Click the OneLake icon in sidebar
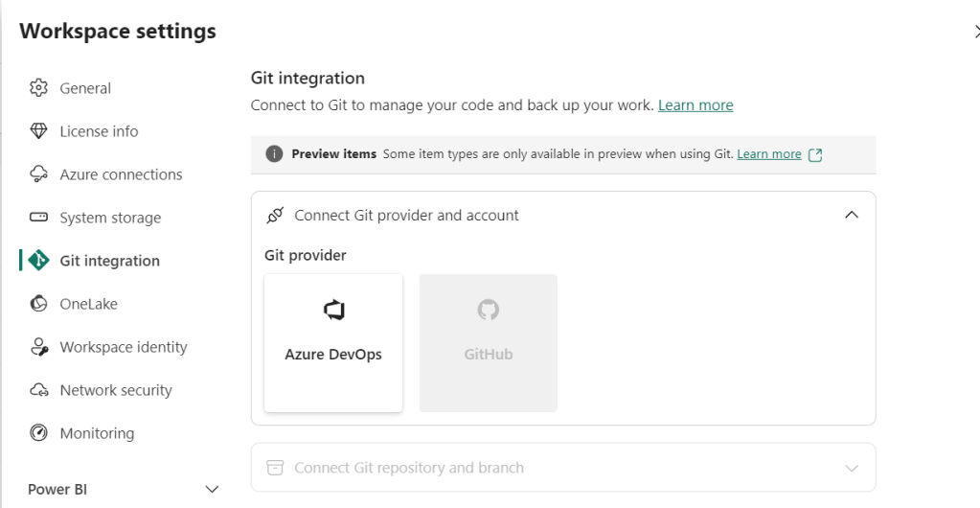This screenshot has width=980, height=508. 38,304
